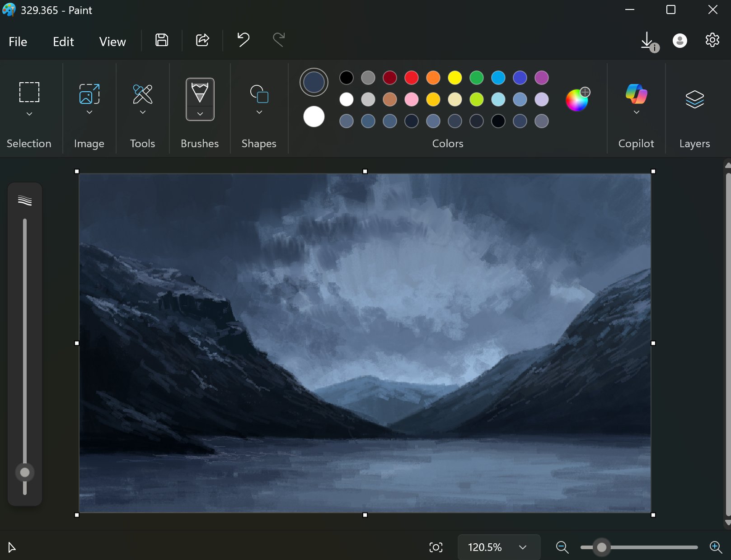
Task: Open the Edit menu
Action: [63, 42]
